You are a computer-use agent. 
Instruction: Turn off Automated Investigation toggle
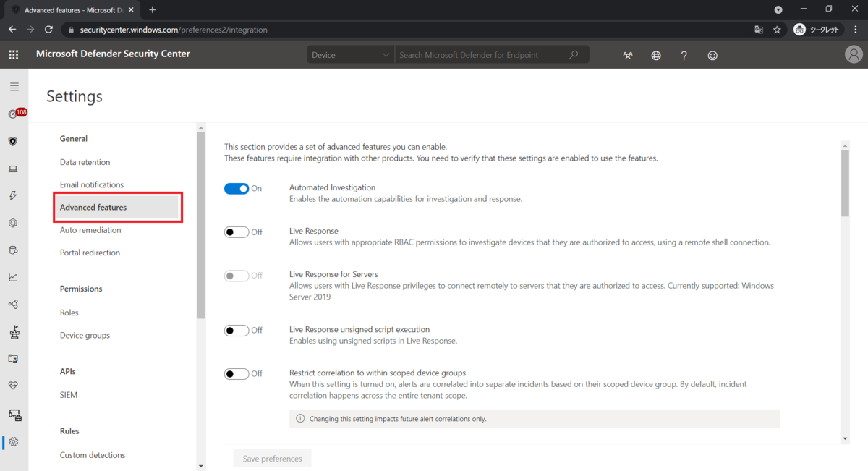tap(237, 189)
